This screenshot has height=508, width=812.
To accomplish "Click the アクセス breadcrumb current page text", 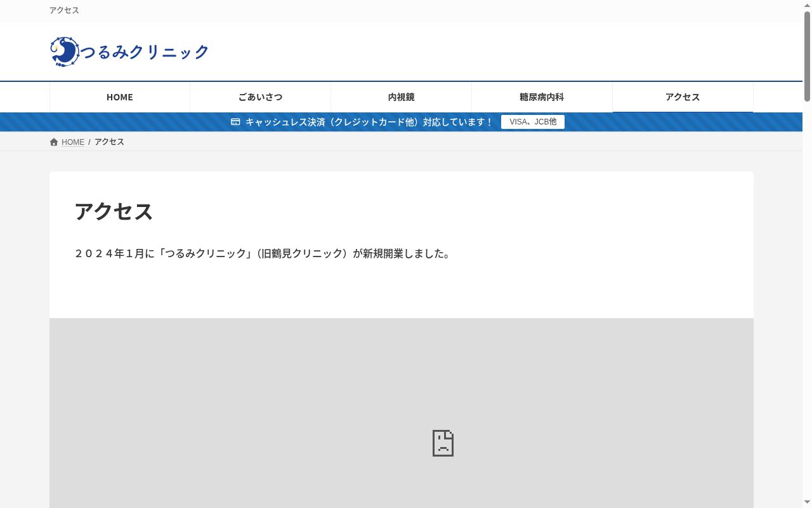I will click(109, 142).
